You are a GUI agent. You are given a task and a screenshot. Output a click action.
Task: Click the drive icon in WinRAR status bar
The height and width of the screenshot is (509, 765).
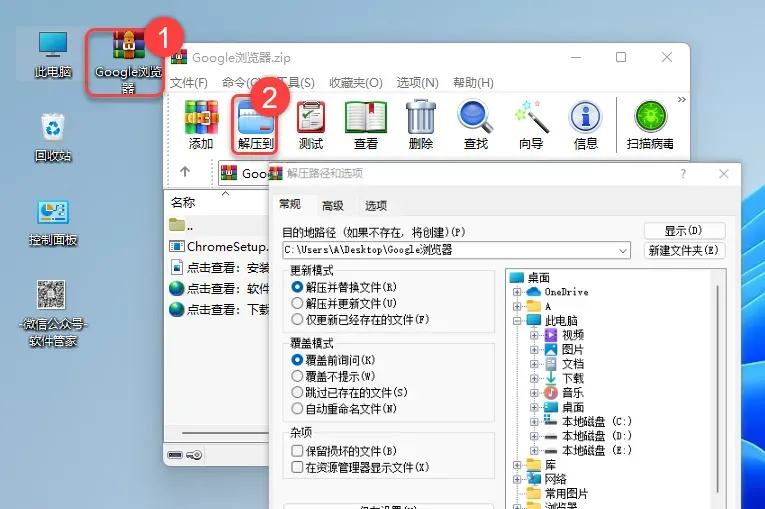click(175, 455)
